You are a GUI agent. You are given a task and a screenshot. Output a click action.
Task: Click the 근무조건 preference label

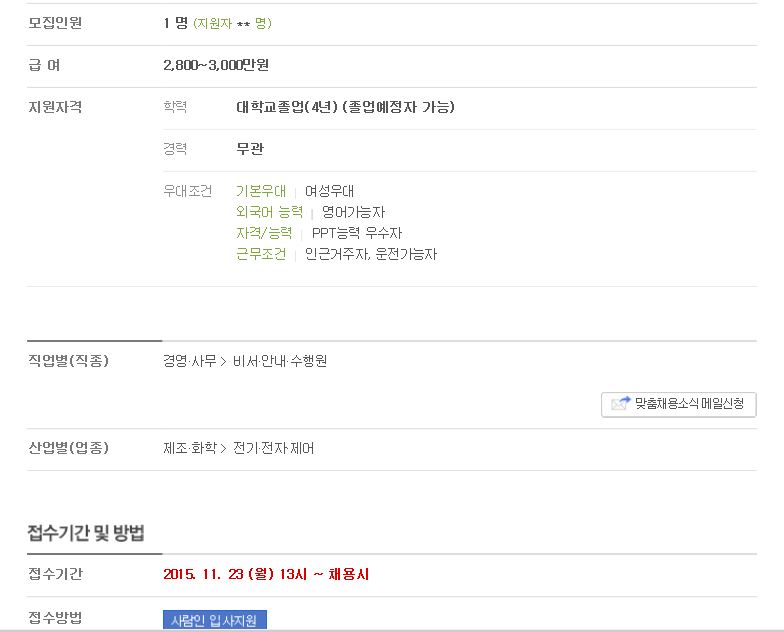[x=261, y=254]
